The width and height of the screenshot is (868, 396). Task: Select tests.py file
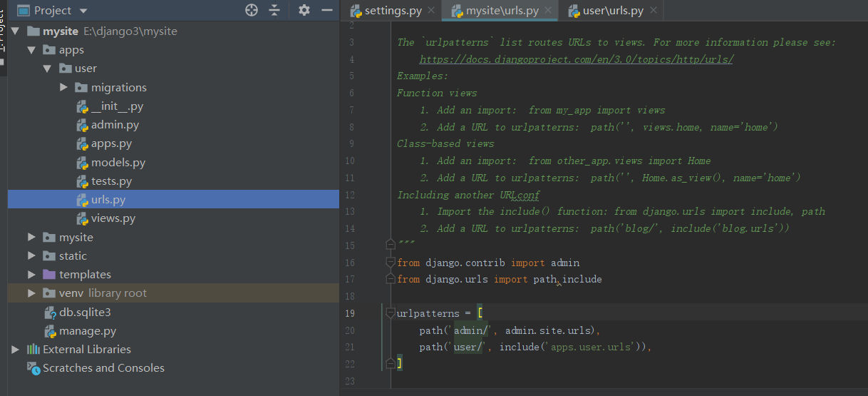(111, 181)
